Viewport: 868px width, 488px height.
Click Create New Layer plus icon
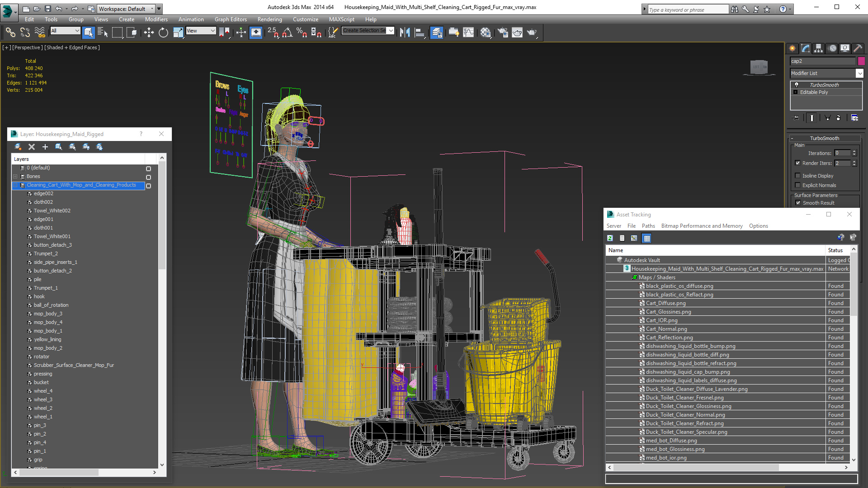tap(45, 147)
